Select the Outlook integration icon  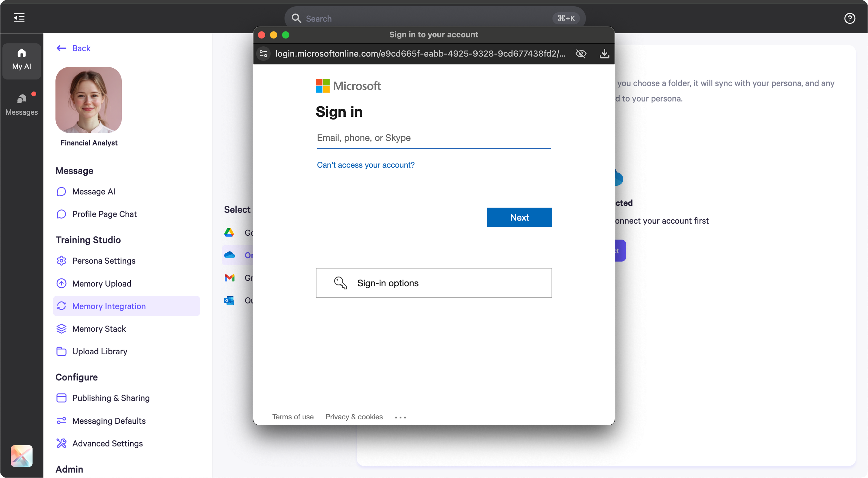[x=229, y=301]
